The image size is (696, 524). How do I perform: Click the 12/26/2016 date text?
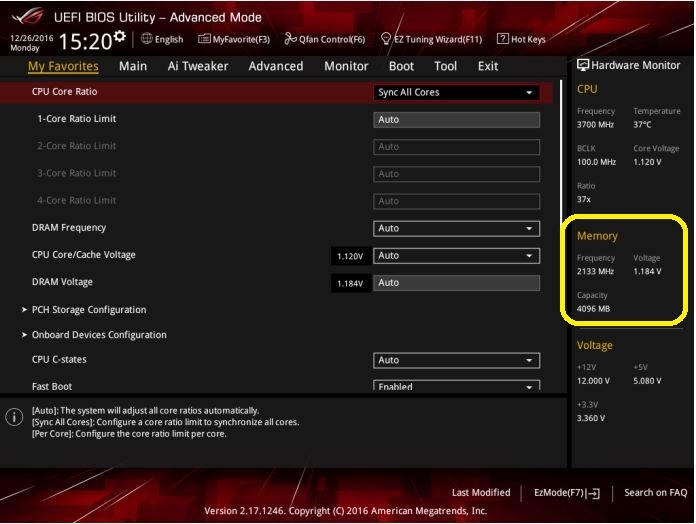(32, 38)
